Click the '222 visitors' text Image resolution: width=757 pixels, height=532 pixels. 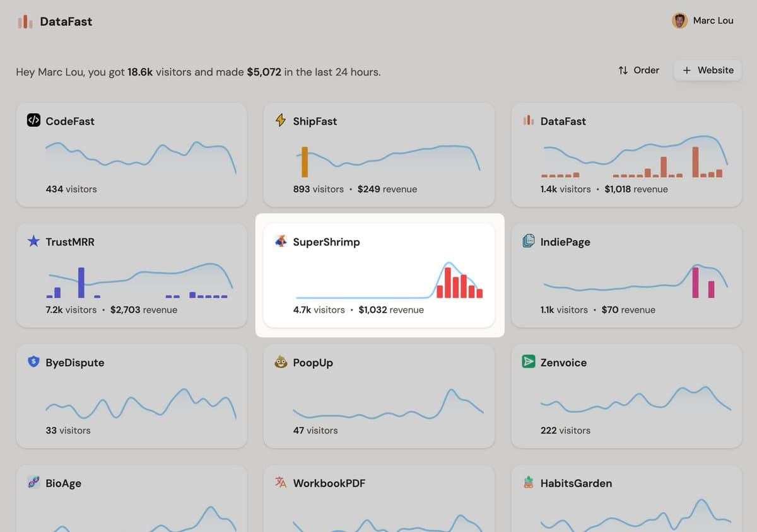coord(566,431)
